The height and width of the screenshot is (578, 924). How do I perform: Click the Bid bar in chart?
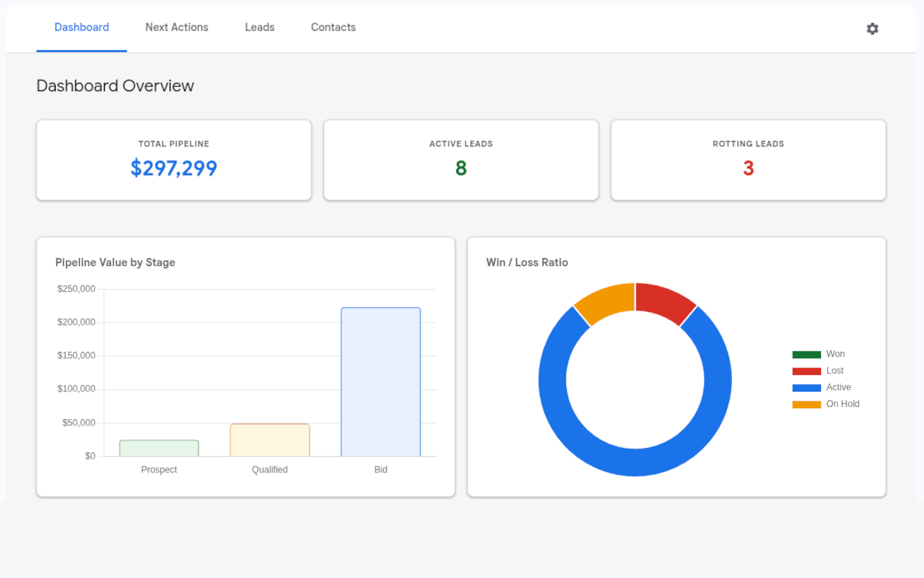coord(380,382)
